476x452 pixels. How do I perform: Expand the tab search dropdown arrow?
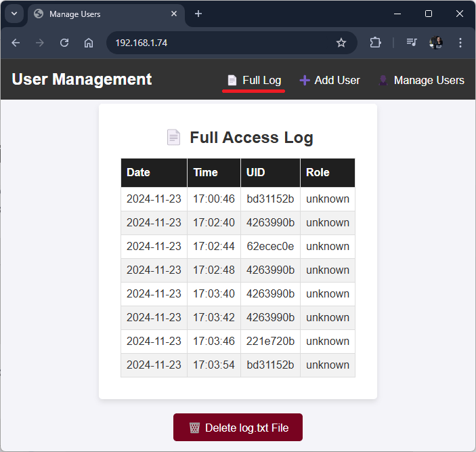pos(14,14)
